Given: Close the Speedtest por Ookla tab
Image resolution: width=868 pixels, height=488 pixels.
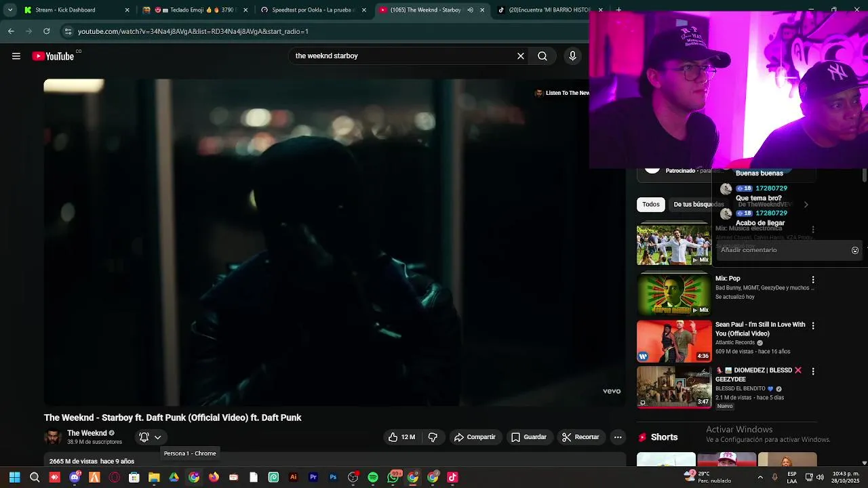Looking at the screenshot, I should pos(364,10).
